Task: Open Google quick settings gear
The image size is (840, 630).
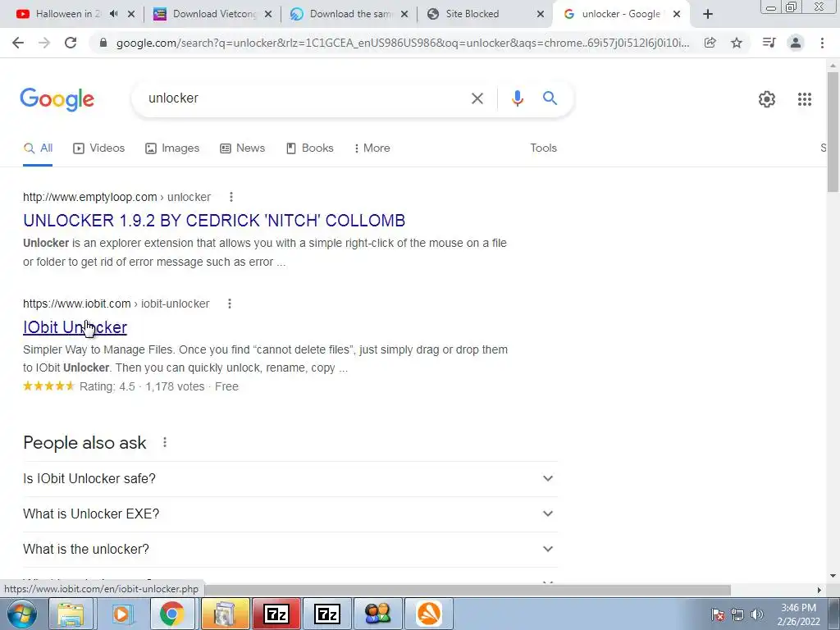Action: (767, 99)
